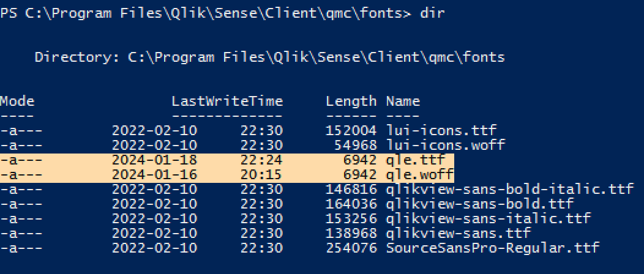Click the lui-icons.woff file name
The height and width of the screenshot is (274, 644).
445,145
